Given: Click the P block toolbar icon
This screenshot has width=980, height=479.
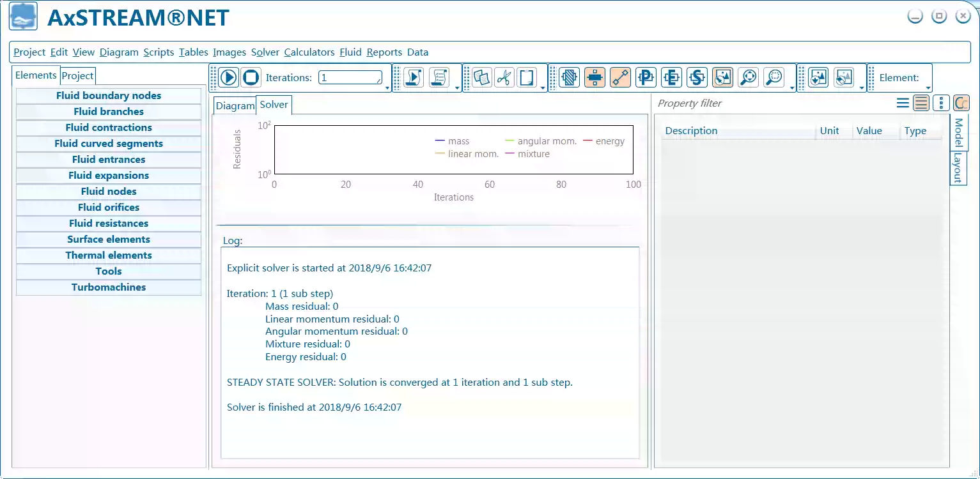Looking at the screenshot, I should pos(646,78).
